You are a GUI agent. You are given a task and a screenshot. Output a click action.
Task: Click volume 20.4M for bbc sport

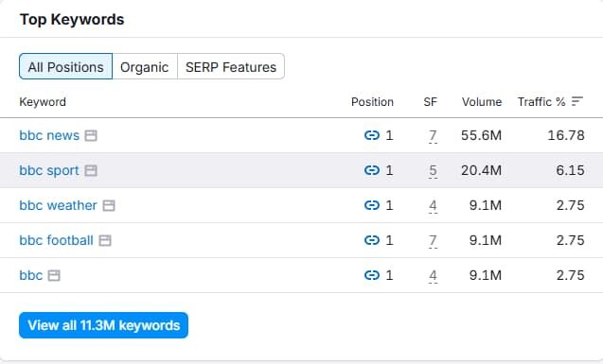pos(482,170)
